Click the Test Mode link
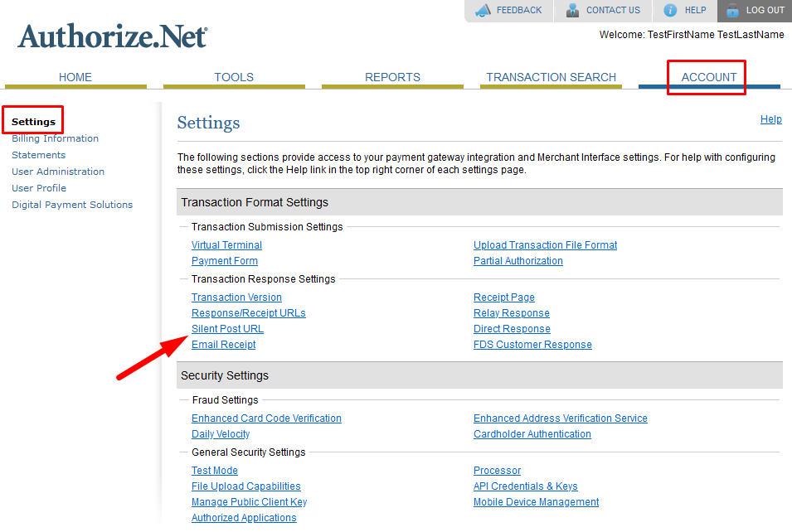 [x=214, y=471]
